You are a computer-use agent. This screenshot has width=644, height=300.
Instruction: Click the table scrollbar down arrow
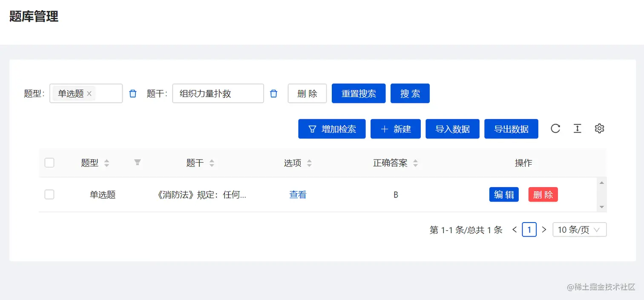point(602,207)
